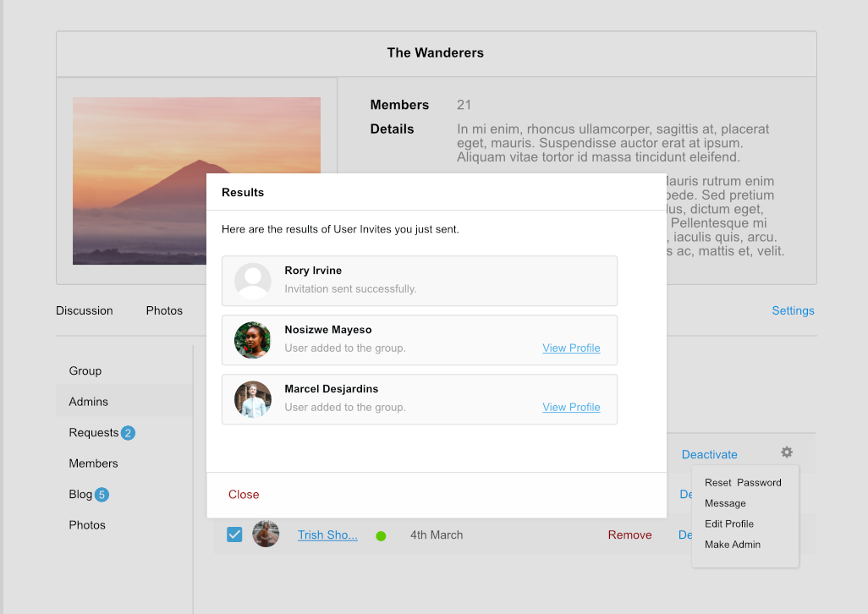Click Nosizwe Mayeso's profile photo
Viewport: 868px width, 614px height.
[x=252, y=340]
